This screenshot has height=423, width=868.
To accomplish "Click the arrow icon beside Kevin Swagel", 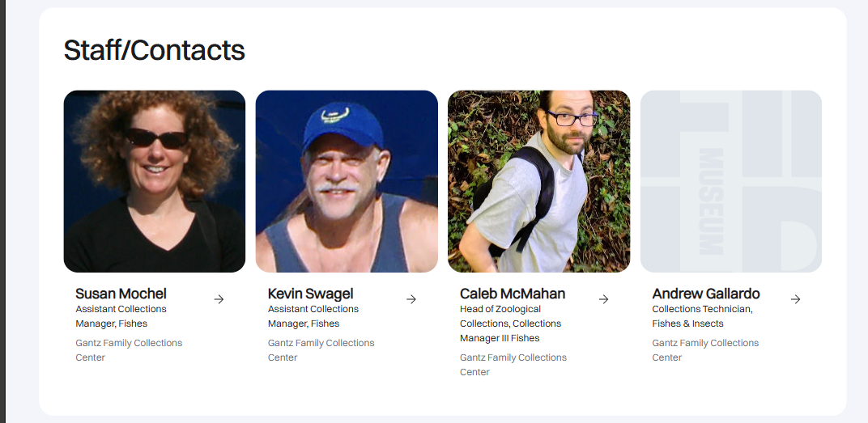I will pyautogui.click(x=411, y=299).
